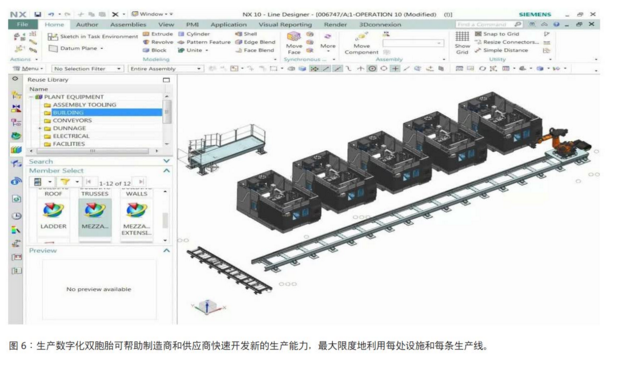Click the Simple Distance tool
The width and height of the screenshot is (642, 369).
click(x=501, y=50)
